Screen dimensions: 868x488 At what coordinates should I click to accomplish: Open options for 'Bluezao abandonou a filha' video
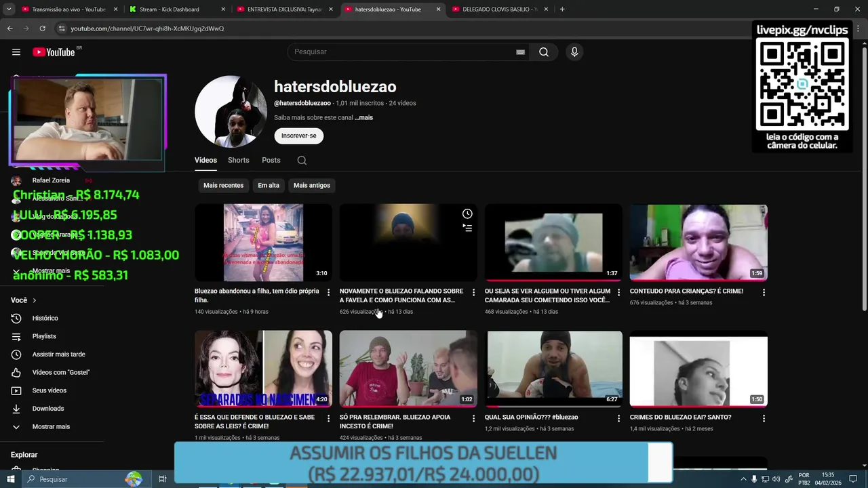328,293
